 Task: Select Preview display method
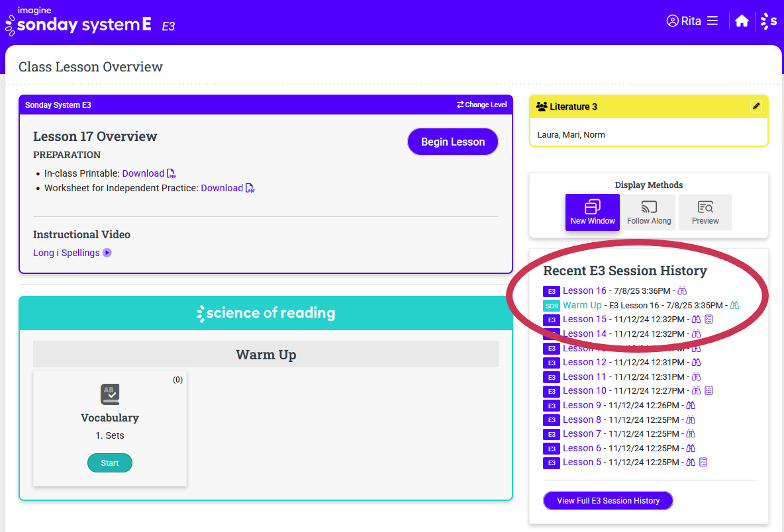pyautogui.click(x=705, y=212)
